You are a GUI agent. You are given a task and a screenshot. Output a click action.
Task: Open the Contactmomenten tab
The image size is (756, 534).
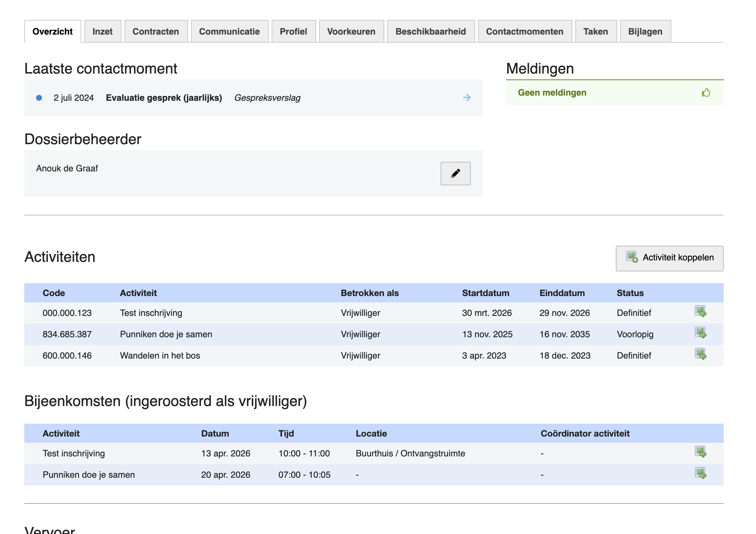point(524,32)
